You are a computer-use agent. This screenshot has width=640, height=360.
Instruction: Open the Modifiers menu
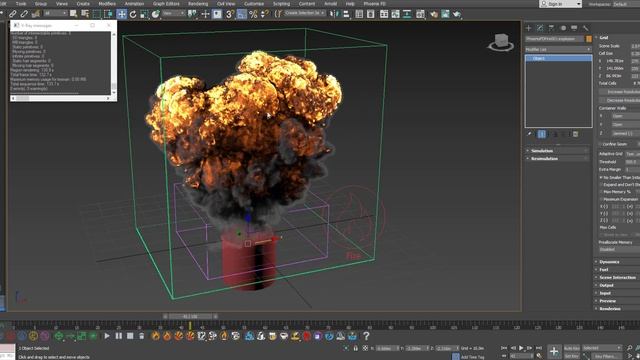coord(107,4)
